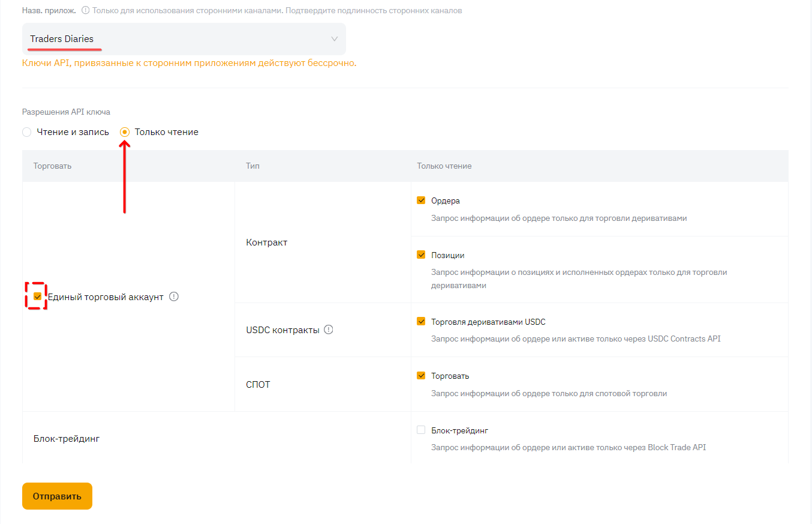Screen dimensions: 812x524
Task: Click the 'Тип' column header
Action: pos(252,166)
